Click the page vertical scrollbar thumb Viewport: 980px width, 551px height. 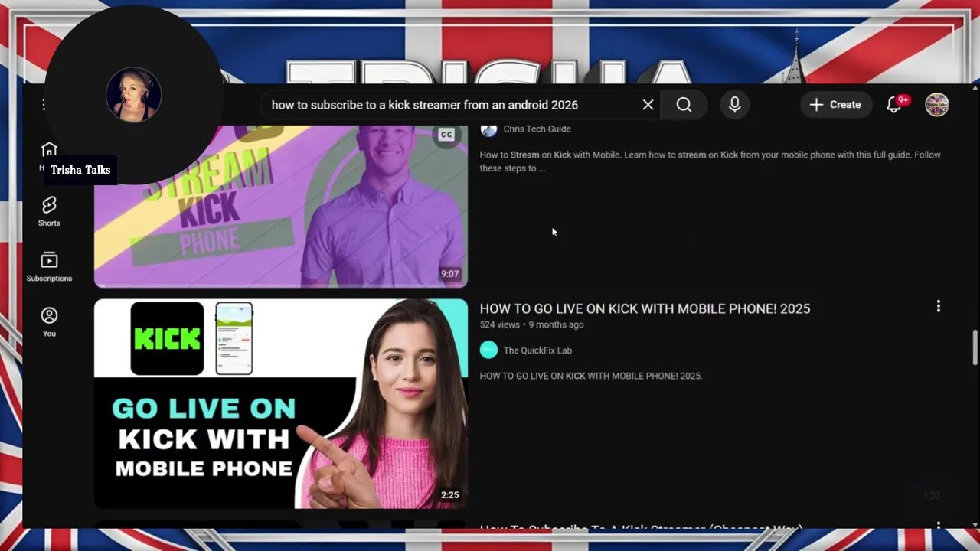975,348
